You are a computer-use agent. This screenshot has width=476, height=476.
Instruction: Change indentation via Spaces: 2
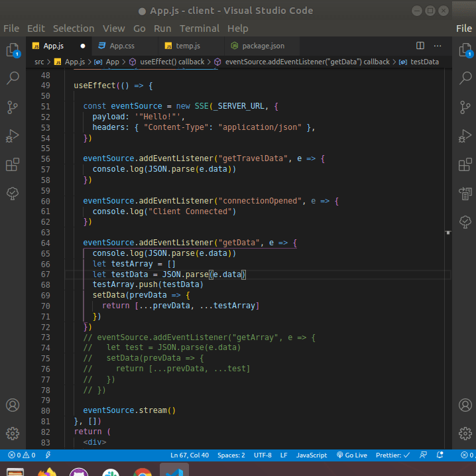(231, 455)
